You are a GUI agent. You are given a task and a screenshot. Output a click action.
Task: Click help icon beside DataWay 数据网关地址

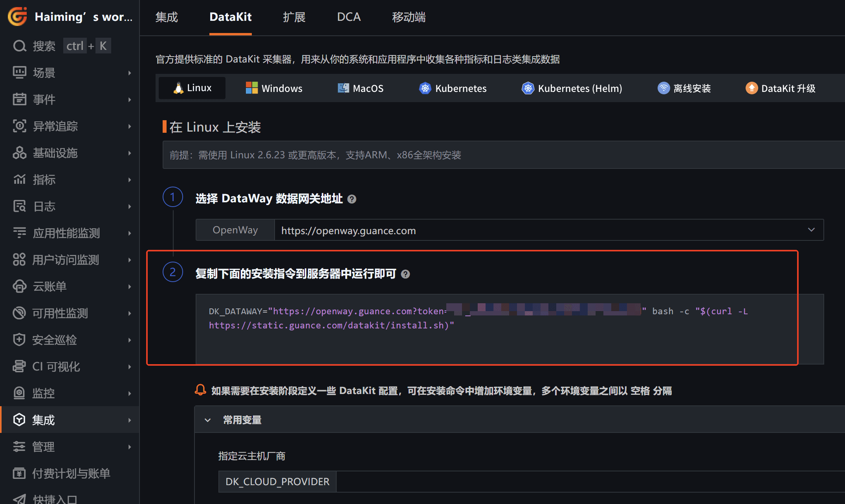352,199
